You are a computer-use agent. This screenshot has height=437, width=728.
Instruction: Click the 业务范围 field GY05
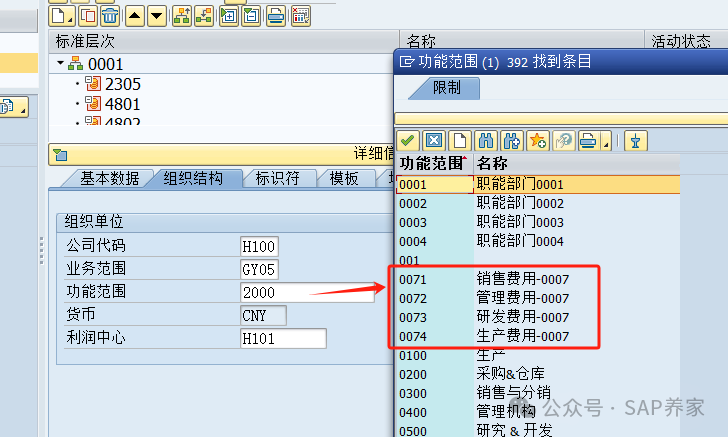tap(260, 269)
